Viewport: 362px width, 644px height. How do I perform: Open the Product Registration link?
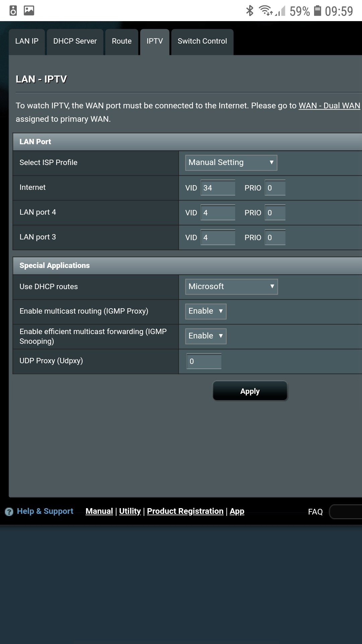pos(185,511)
